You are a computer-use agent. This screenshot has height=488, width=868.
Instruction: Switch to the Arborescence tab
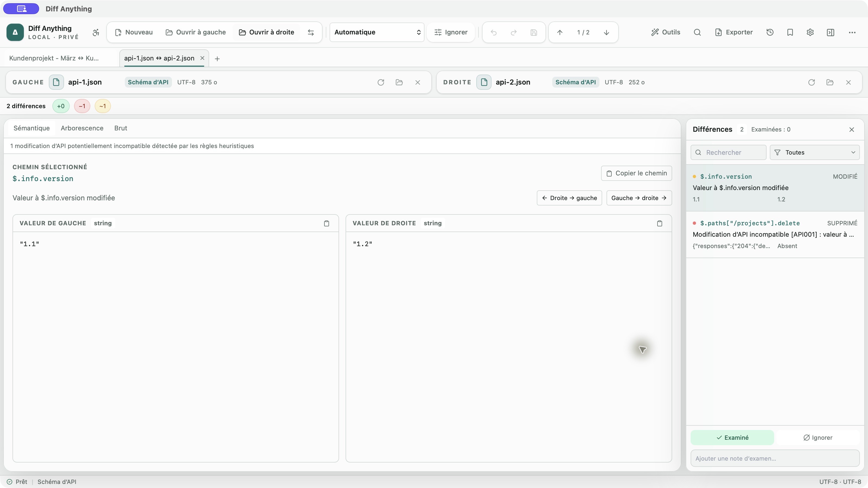tap(82, 128)
